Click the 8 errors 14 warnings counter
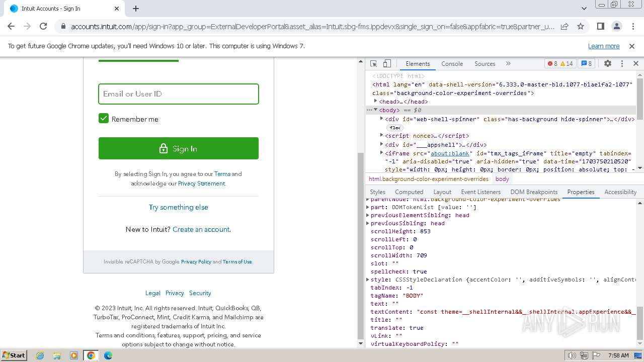This screenshot has width=644, height=362. [x=560, y=63]
